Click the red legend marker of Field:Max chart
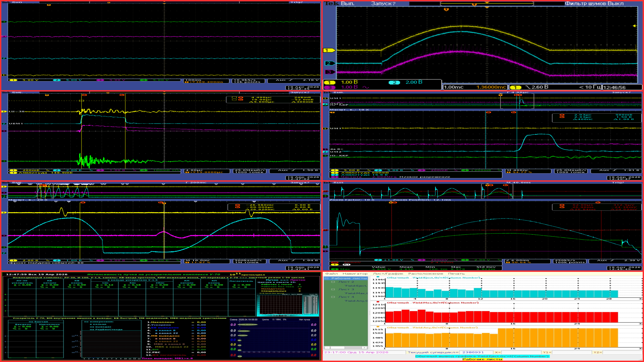The height and width of the screenshot is (362, 644). [x=378, y=302]
